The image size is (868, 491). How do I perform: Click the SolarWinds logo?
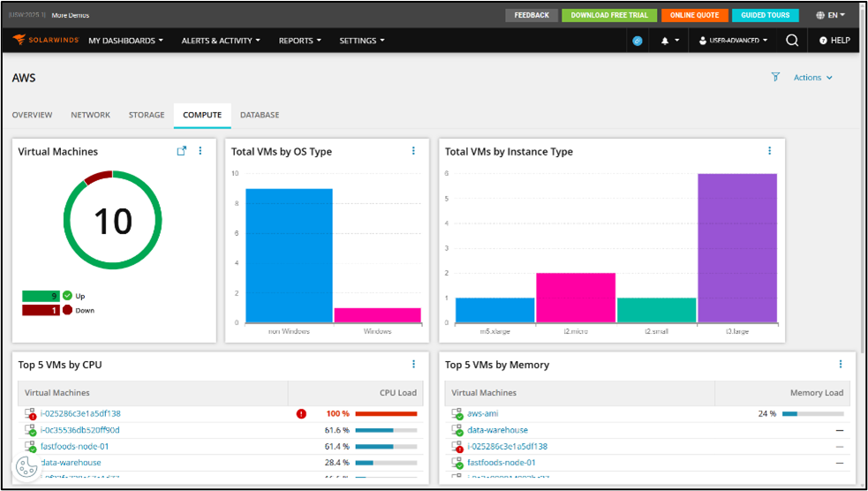coord(45,41)
